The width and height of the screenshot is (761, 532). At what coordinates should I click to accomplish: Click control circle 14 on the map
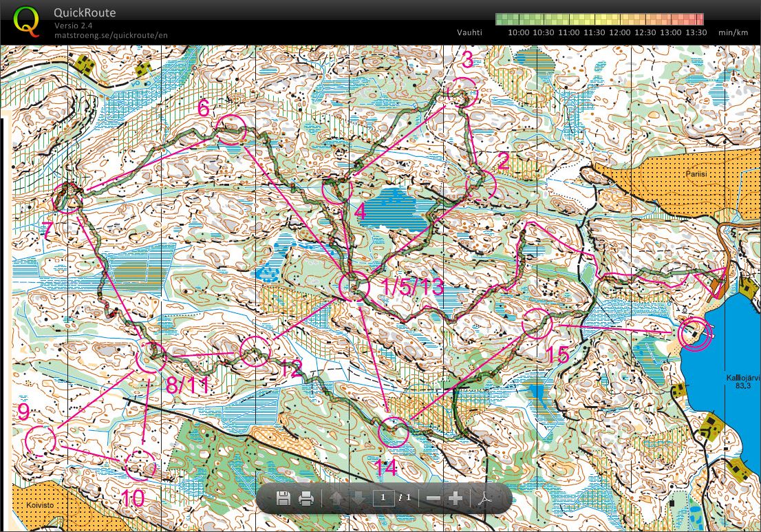click(x=394, y=432)
